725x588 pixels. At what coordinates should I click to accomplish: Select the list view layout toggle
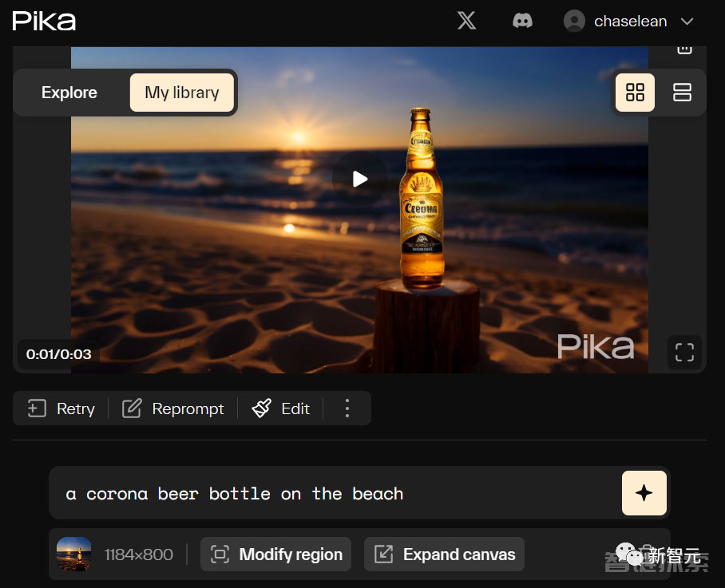[682, 92]
